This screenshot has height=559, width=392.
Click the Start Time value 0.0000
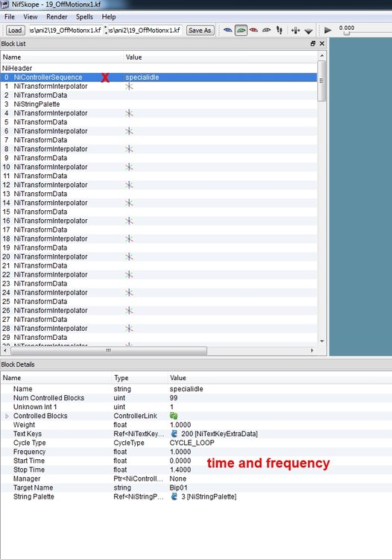[180, 461]
